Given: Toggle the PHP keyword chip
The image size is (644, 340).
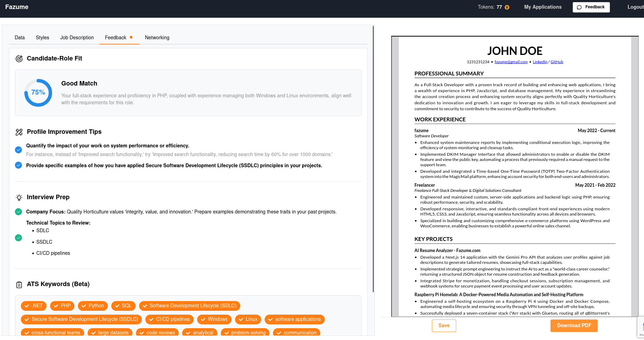Looking at the screenshot, I should pyautogui.click(x=62, y=306).
